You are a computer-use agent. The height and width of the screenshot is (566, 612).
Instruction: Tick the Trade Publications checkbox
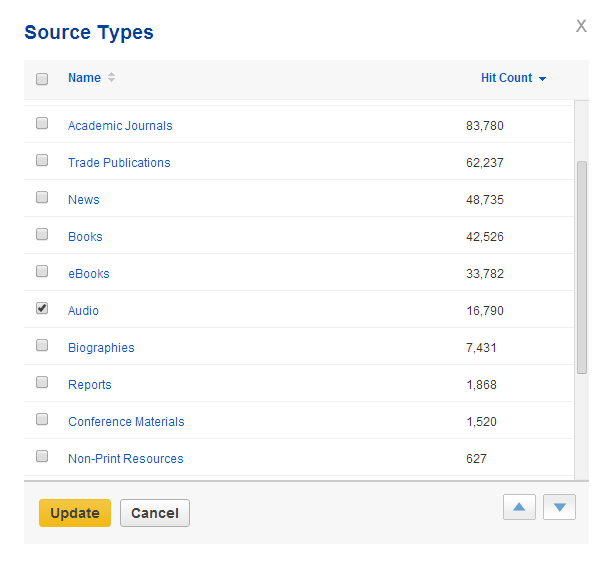42,161
